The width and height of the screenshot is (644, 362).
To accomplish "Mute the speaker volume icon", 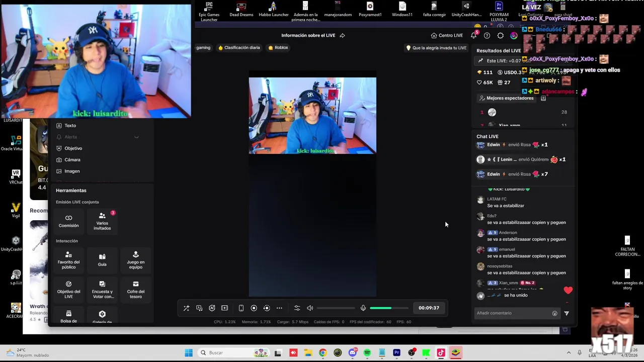I will pyautogui.click(x=310, y=308).
